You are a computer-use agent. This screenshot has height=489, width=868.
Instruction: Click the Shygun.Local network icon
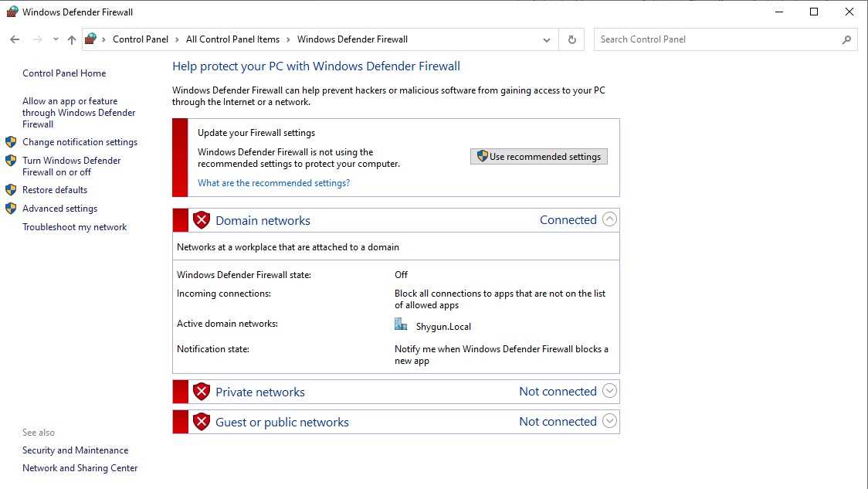[x=401, y=325]
